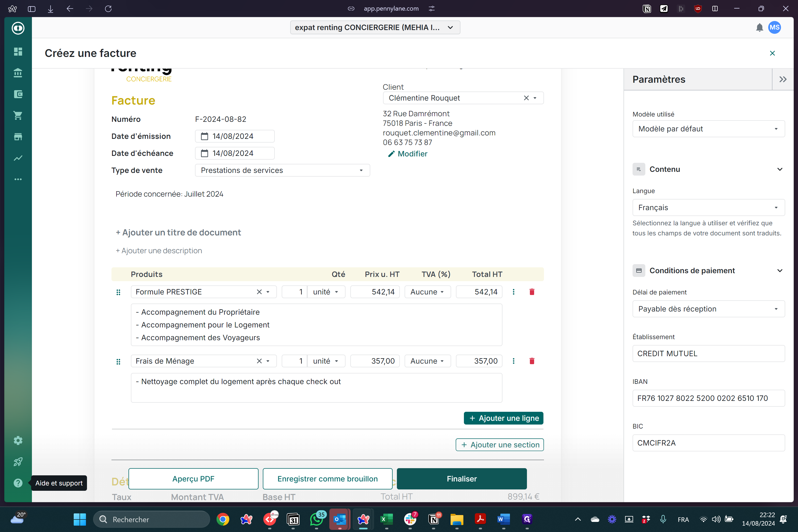Click Ajouter un titre de document

click(x=178, y=232)
